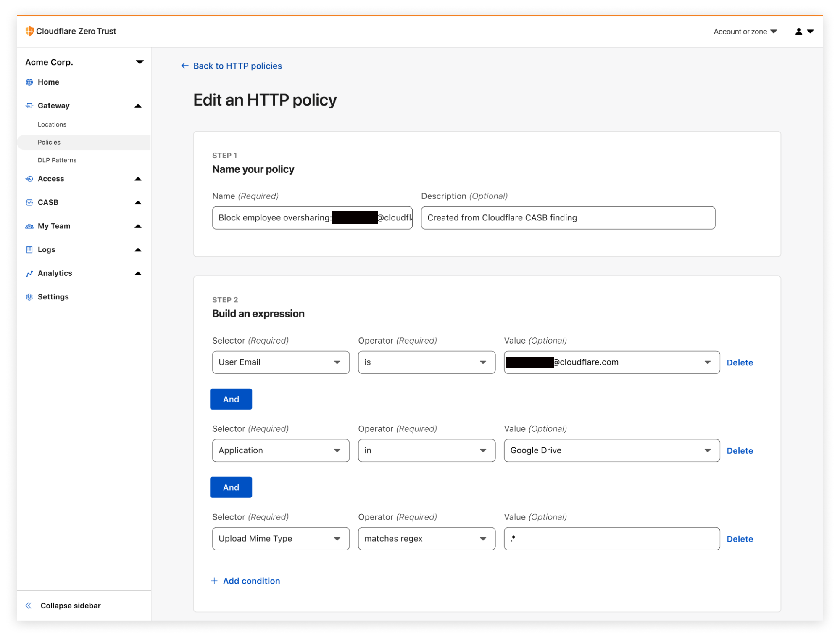
Task: Toggle the Access section chevron
Action: (x=138, y=179)
